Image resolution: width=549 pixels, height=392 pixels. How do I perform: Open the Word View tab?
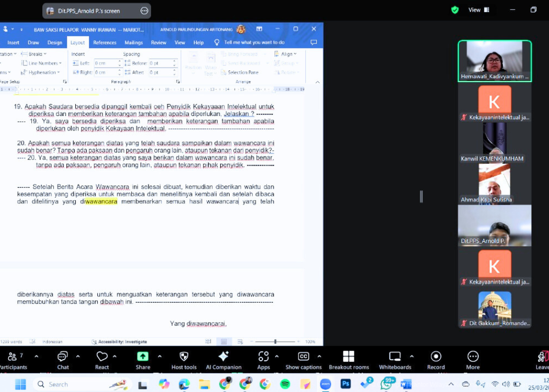point(180,42)
